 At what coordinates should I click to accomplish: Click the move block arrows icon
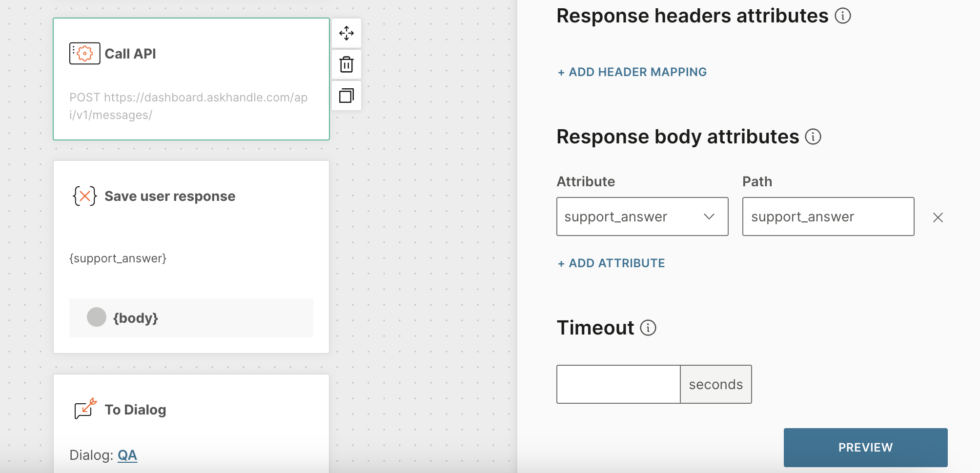[x=347, y=33]
